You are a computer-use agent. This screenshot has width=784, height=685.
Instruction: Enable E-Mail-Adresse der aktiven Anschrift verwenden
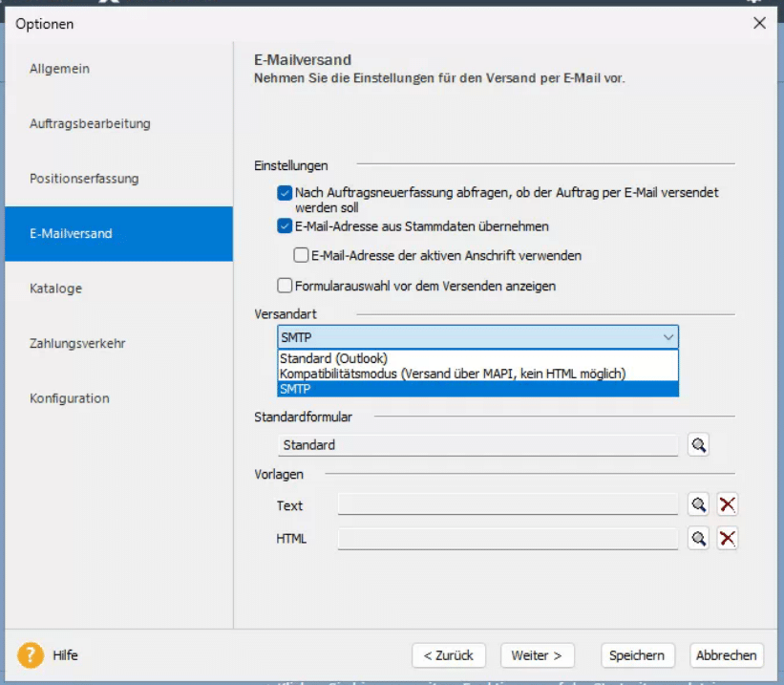[x=301, y=256]
